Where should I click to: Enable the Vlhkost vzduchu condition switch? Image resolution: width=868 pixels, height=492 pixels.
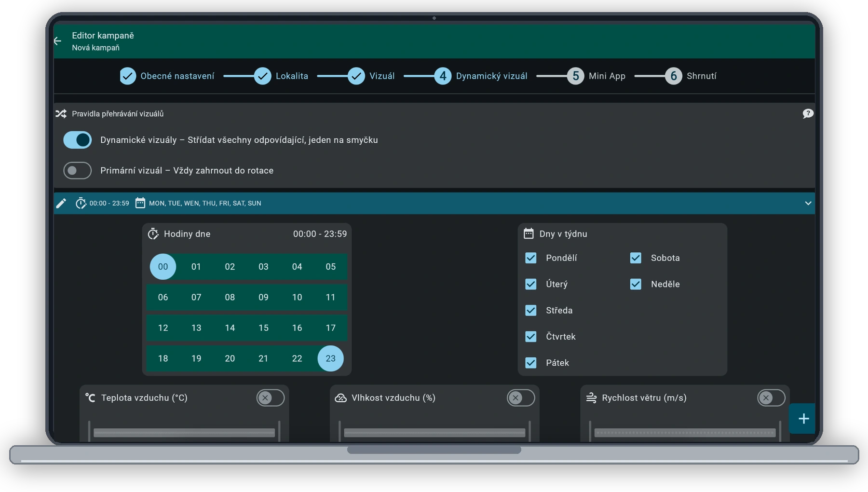click(521, 398)
